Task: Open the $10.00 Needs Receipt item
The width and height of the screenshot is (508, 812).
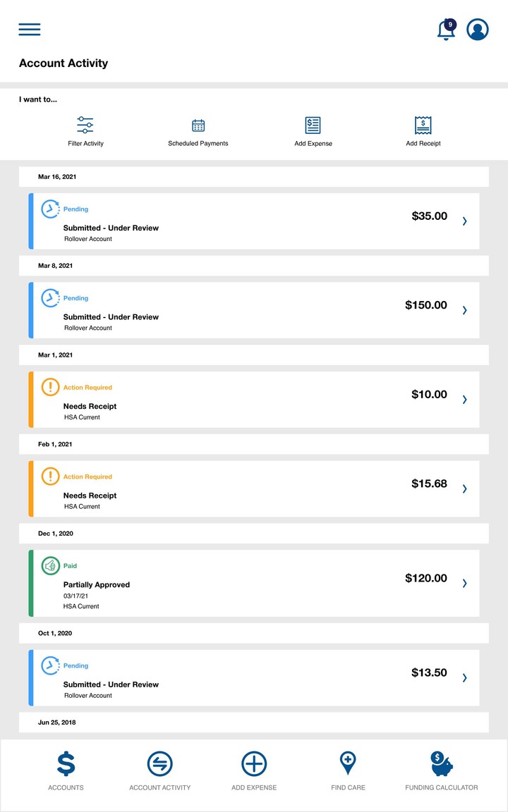Action: point(464,399)
